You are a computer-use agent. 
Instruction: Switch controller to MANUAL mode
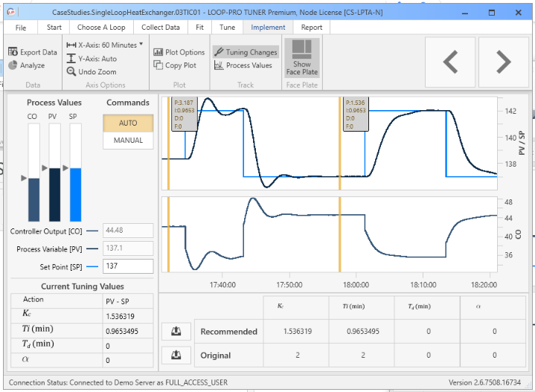pyautogui.click(x=128, y=141)
